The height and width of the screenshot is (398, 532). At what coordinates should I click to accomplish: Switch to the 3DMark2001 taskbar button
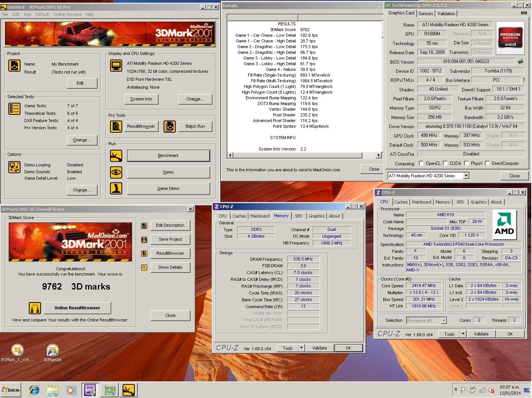tap(129, 390)
